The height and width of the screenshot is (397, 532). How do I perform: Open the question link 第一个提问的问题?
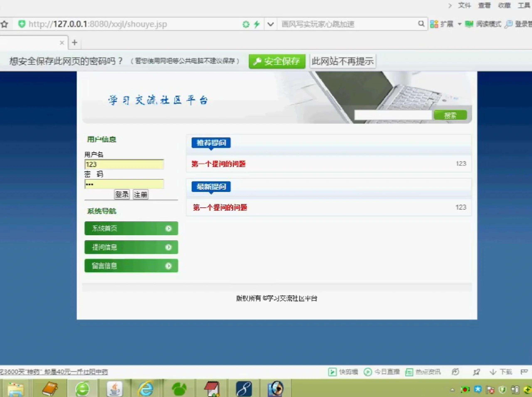218,164
